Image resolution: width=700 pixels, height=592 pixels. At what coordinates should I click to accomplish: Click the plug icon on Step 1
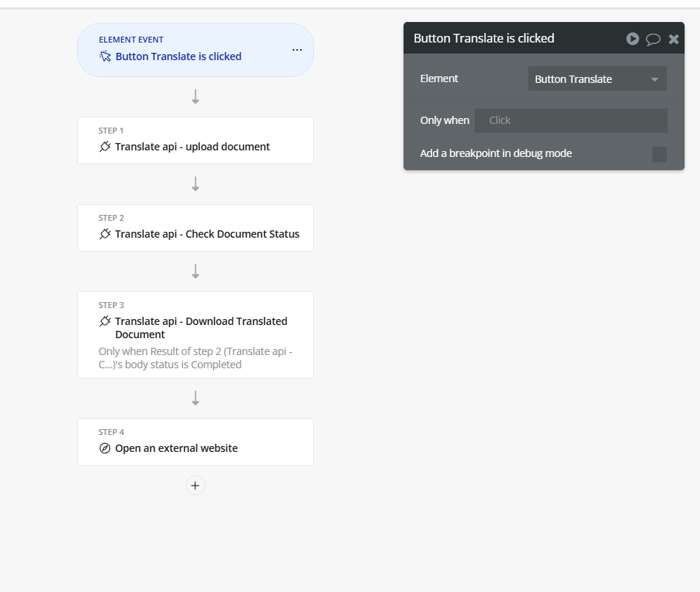105,147
